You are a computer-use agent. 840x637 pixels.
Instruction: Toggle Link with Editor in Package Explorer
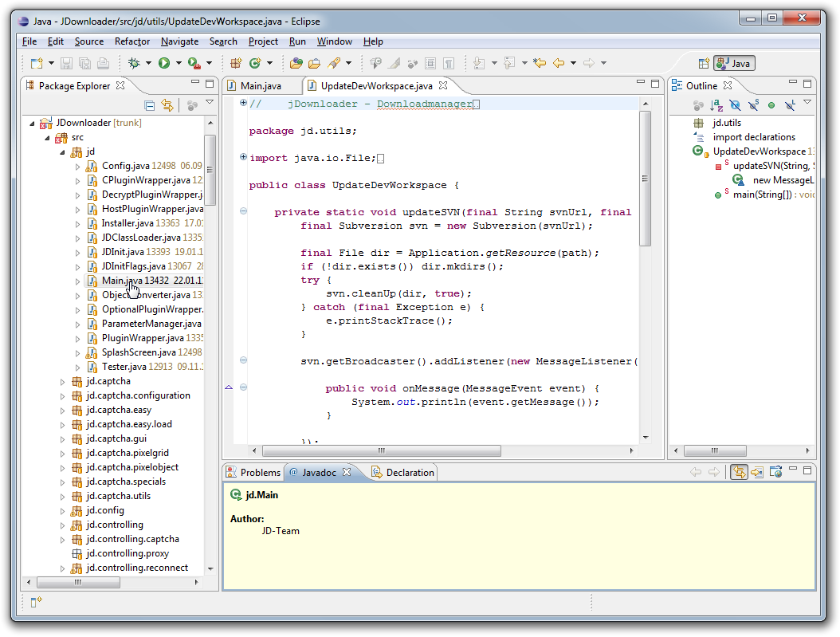[x=167, y=105]
